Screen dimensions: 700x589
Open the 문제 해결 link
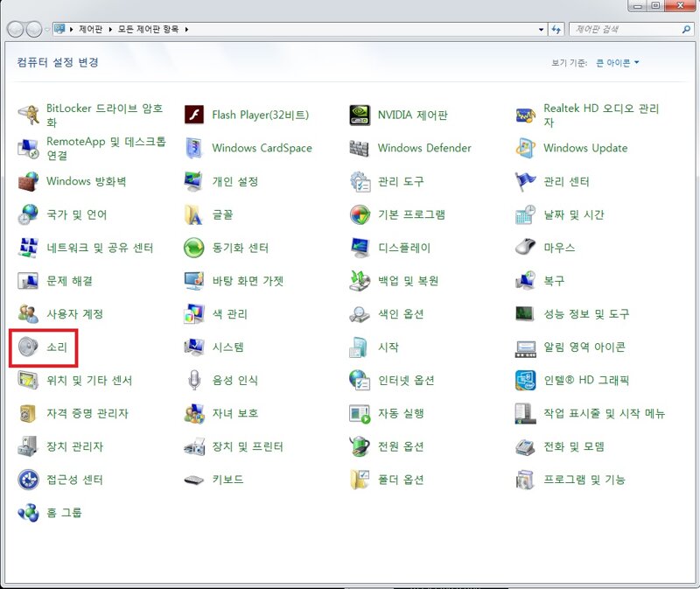(70, 281)
